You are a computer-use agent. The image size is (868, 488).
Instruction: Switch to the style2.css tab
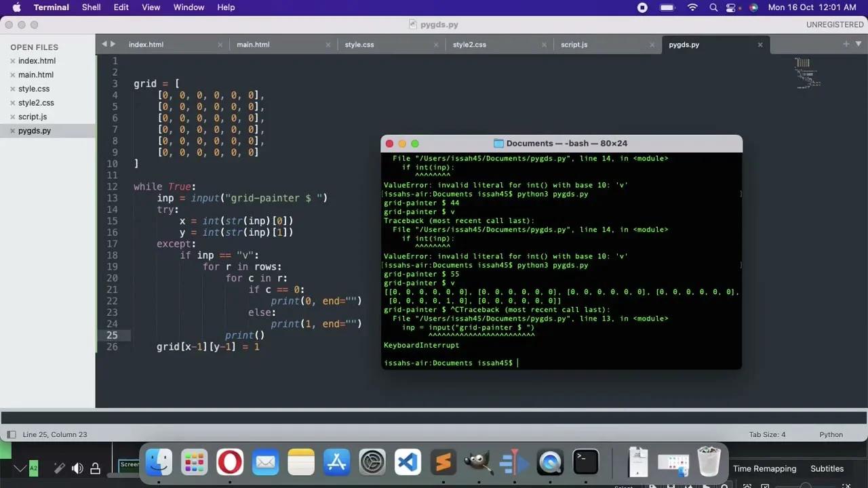469,45
